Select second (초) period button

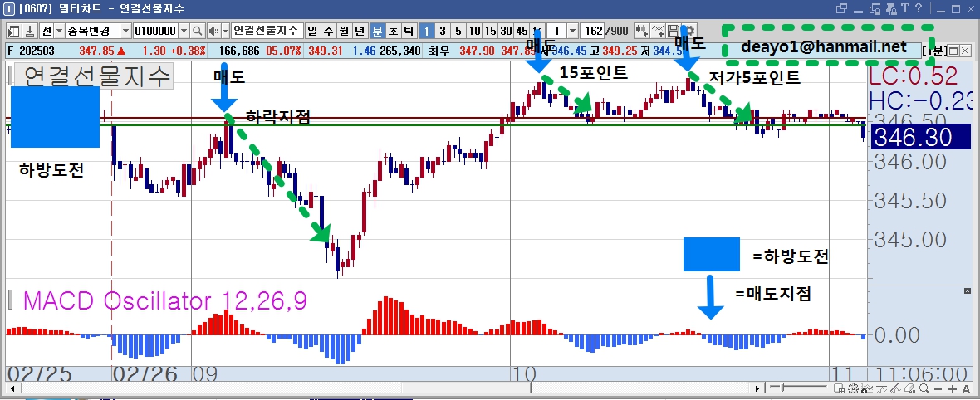(394, 31)
